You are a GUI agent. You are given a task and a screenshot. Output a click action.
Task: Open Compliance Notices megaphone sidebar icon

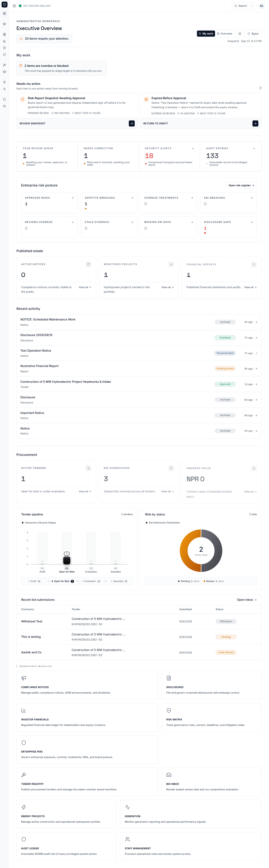pyautogui.click(x=4, y=24)
